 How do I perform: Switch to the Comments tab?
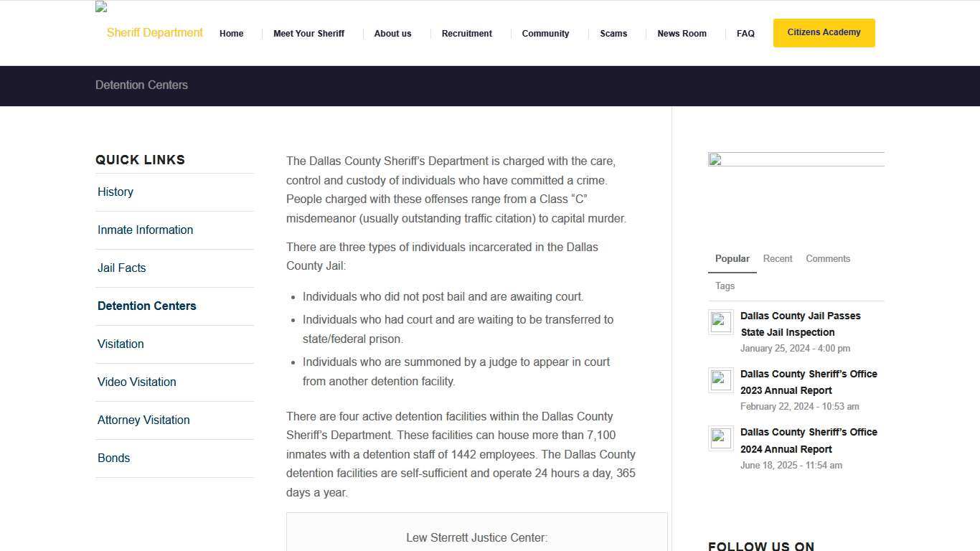pyautogui.click(x=827, y=259)
